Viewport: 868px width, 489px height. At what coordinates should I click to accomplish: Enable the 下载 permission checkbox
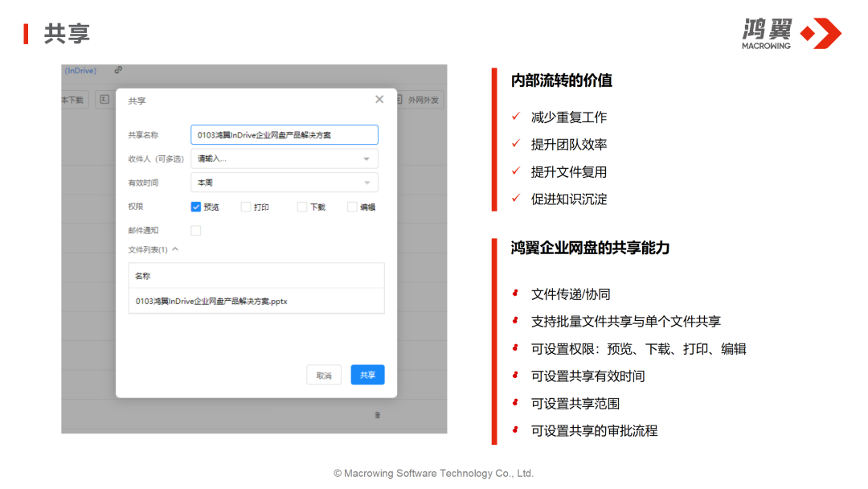[x=301, y=207]
